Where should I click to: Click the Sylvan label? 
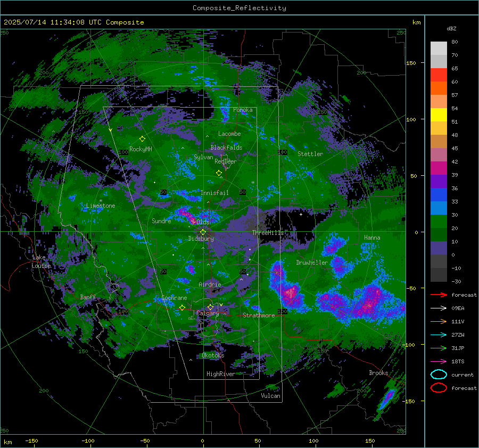(203, 157)
